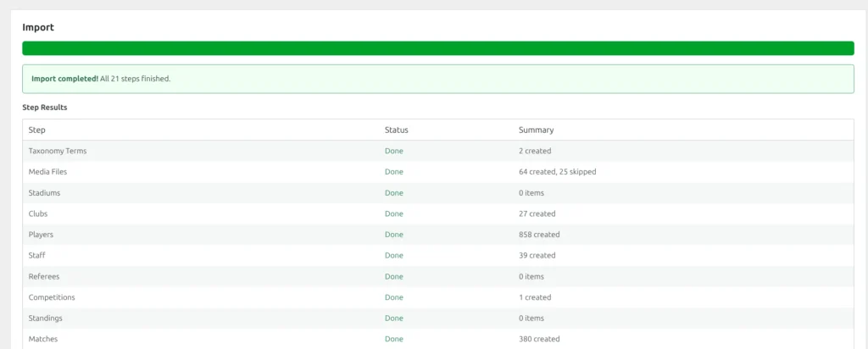Click the "Status" column header
This screenshot has width=868, height=349.
coord(397,130)
